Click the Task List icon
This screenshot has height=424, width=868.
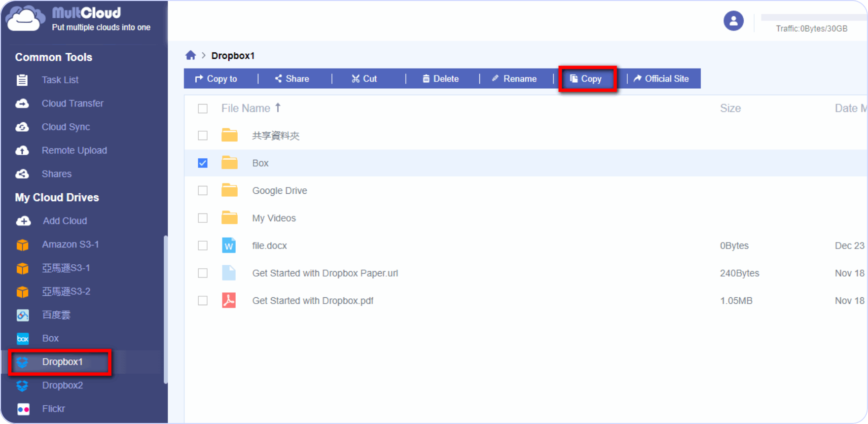[x=22, y=80]
